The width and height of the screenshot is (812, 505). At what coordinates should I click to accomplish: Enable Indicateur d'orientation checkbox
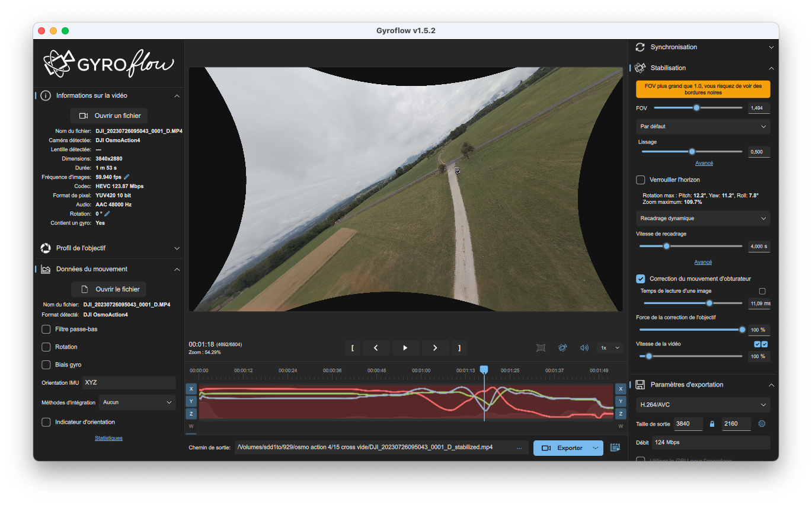coord(46,422)
